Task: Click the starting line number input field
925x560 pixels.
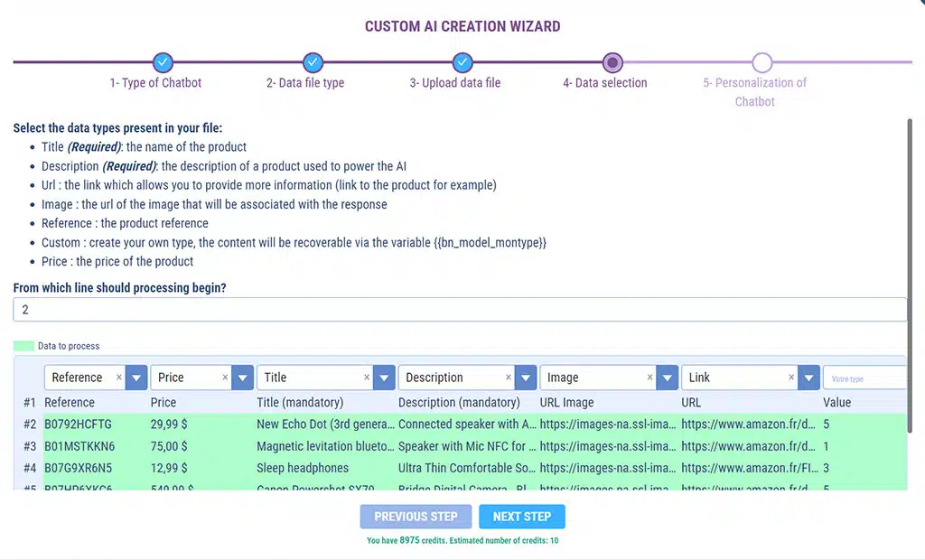Action: (x=459, y=310)
